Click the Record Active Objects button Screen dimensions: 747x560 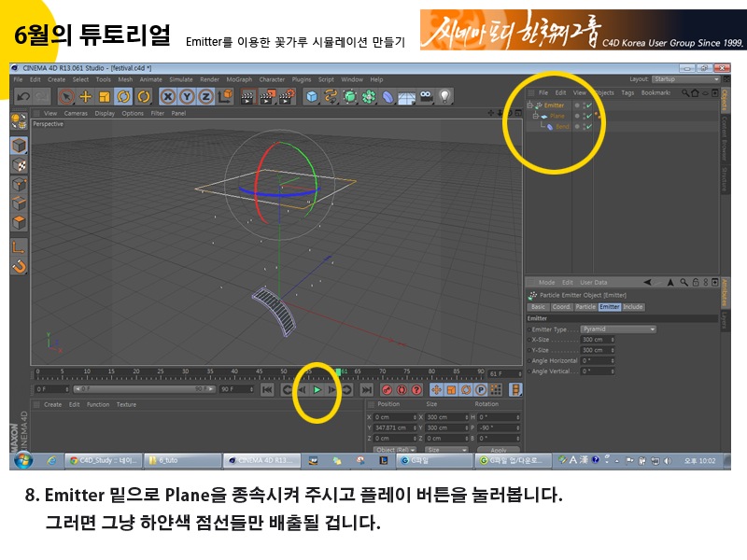tap(388, 389)
